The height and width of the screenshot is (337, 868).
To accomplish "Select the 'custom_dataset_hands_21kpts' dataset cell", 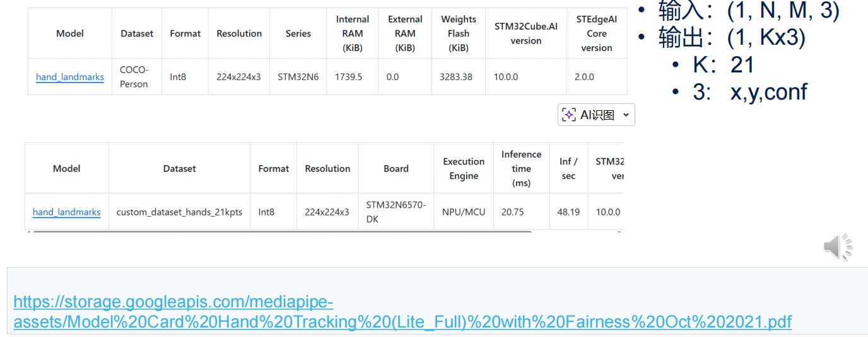I will (x=179, y=212).
